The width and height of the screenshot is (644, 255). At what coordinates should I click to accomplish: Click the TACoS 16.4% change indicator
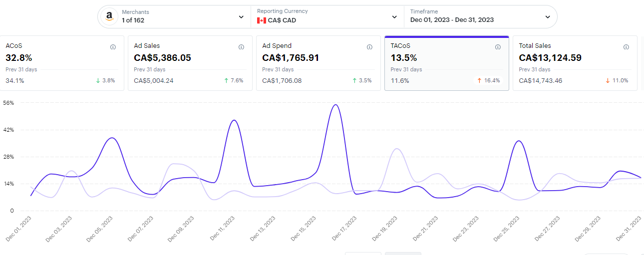pyautogui.click(x=488, y=80)
